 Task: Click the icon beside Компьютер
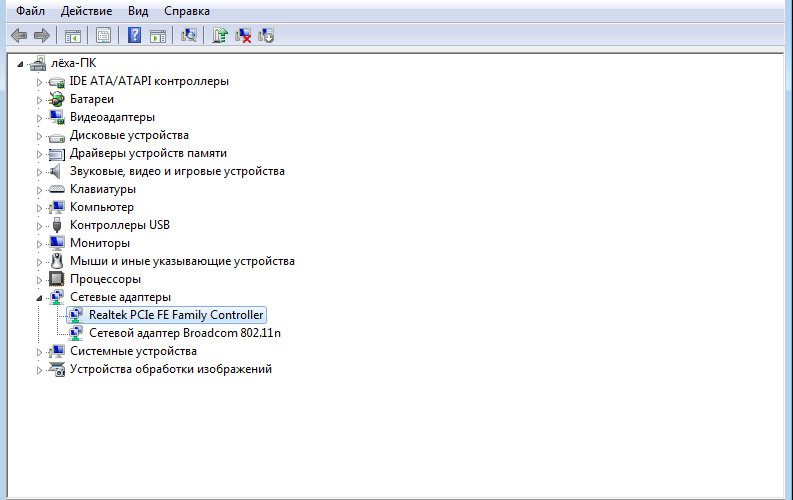click(57, 207)
